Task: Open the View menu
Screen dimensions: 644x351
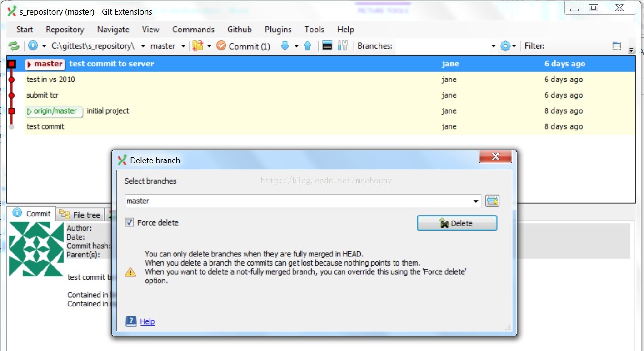Action: click(150, 30)
